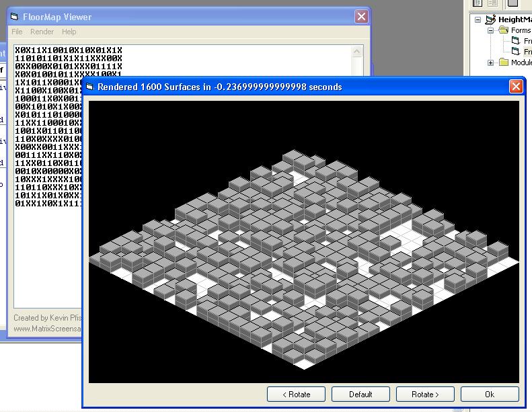
Task: Click the HeightMap project icon in tree
Action: point(490,19)
